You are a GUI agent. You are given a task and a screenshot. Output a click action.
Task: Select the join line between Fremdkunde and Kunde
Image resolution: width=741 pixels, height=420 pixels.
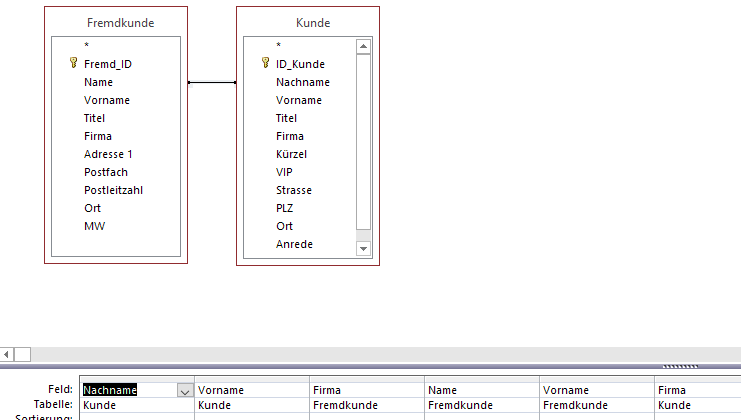tap(211, 82)
